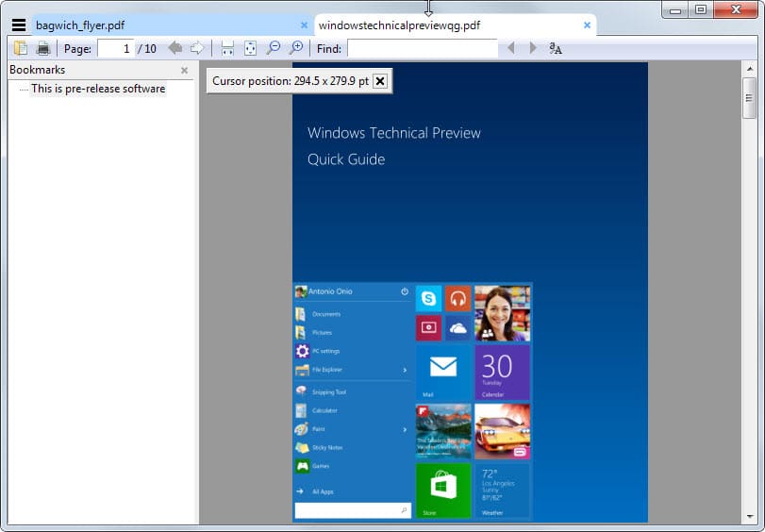Toggle the Match Case find option
This screenshot has height=532, width=765.
tap(556, 48)
